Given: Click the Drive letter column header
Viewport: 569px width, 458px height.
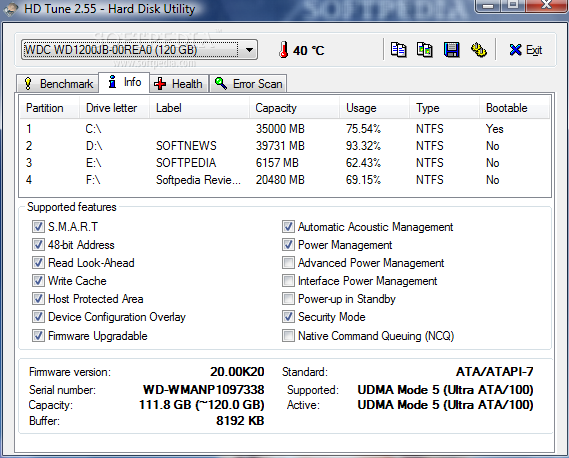Looking at the screenshot, I should coord(115,108).
